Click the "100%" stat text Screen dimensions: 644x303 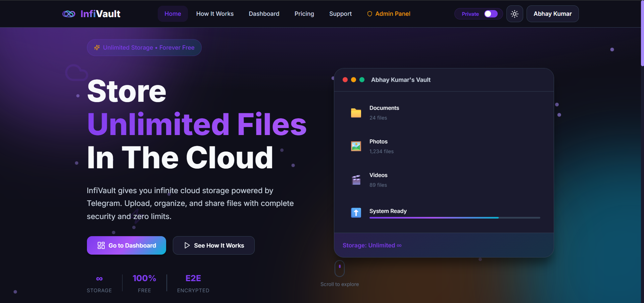tap(144, 278)
